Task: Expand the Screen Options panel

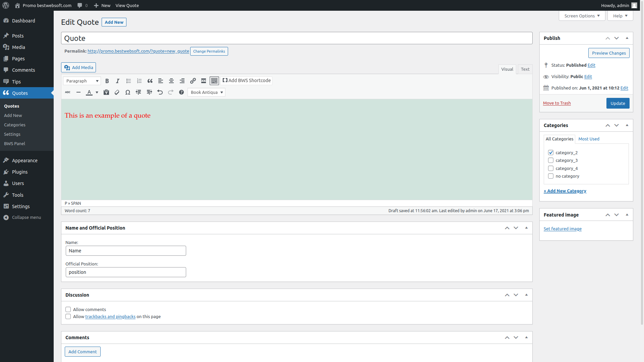Action: (582, 16)
